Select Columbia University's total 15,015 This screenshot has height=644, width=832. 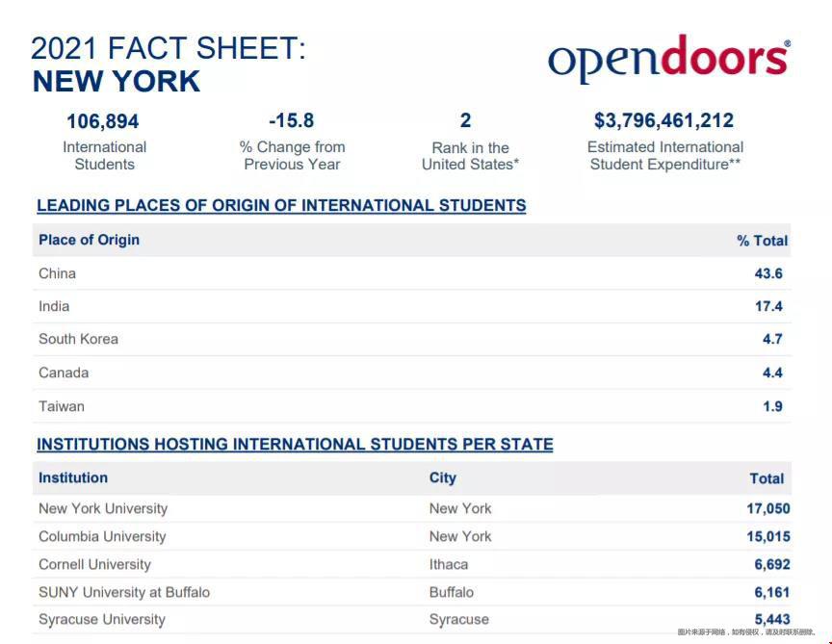pos(768,537)
